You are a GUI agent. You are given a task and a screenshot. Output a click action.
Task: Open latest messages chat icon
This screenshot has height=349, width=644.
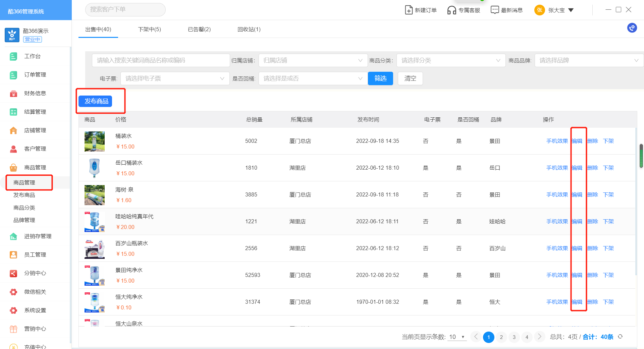tap(494, 10)
